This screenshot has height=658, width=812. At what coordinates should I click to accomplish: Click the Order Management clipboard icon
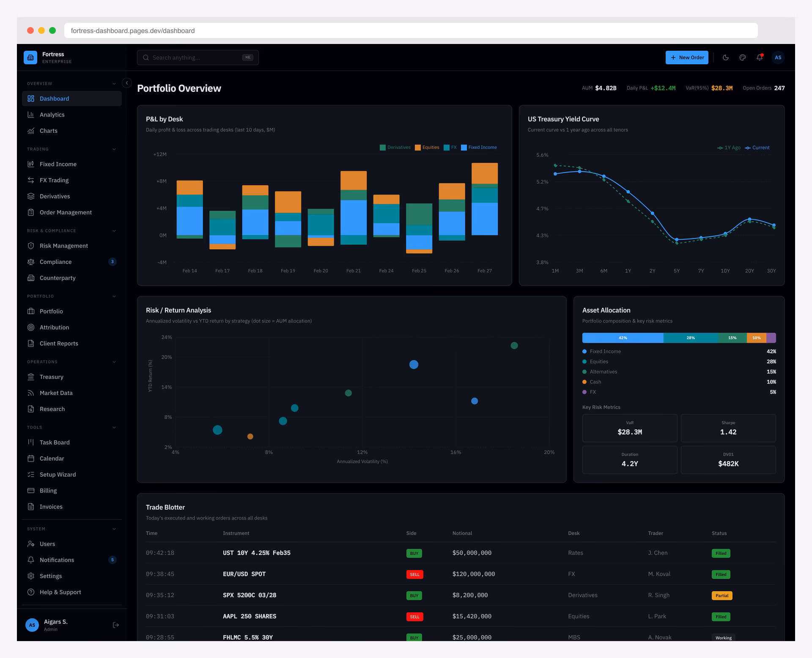point(31,212)
